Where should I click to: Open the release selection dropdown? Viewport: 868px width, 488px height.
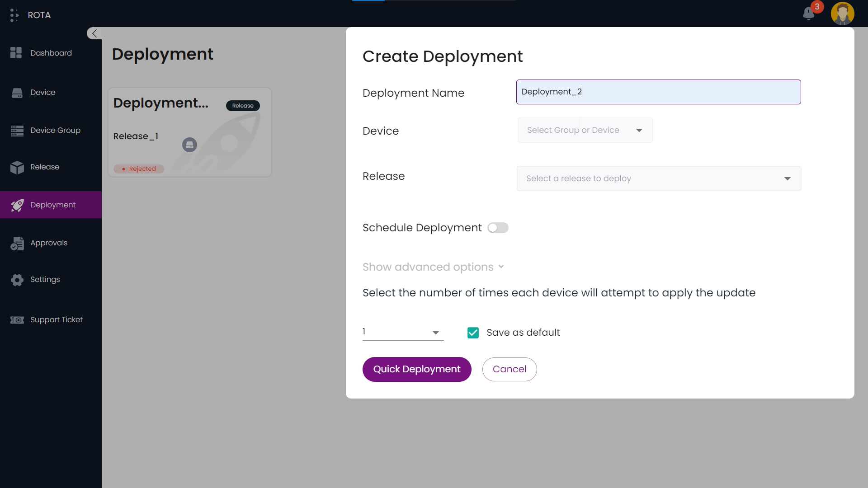click(x=658, y=178)
